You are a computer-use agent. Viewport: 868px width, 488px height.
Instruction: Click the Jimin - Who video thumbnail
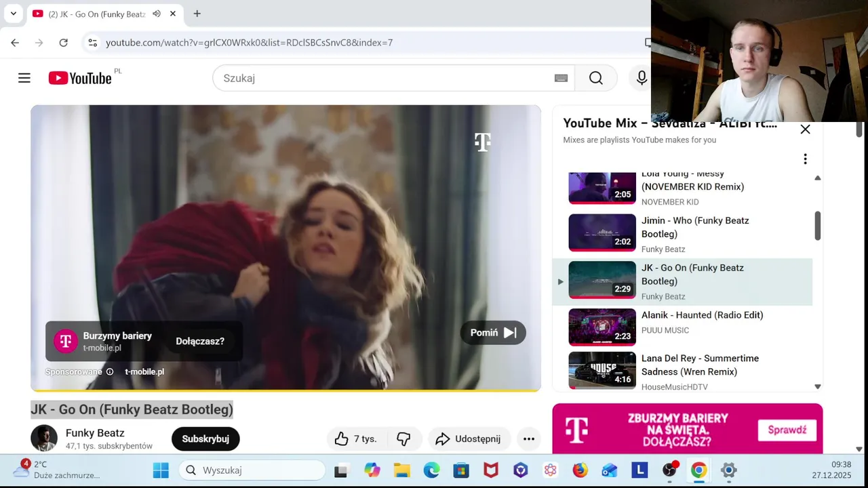coord(602,232)
